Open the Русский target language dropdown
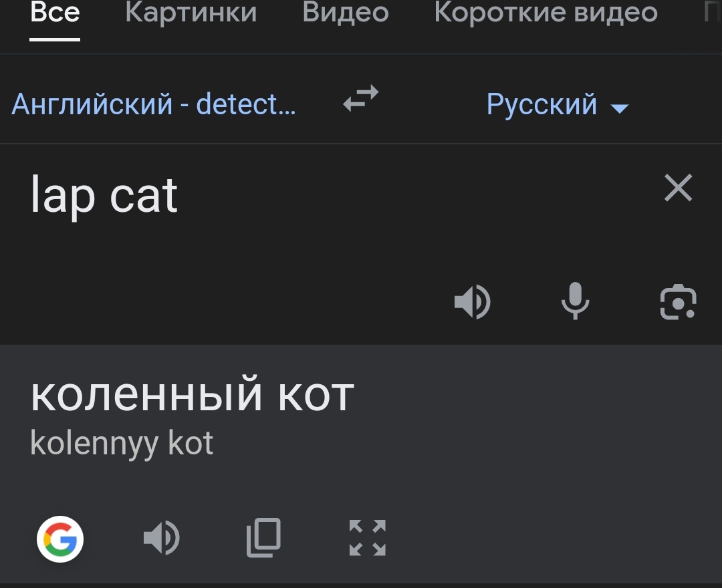This screenshot has height=588, width=722. (558, 104)
